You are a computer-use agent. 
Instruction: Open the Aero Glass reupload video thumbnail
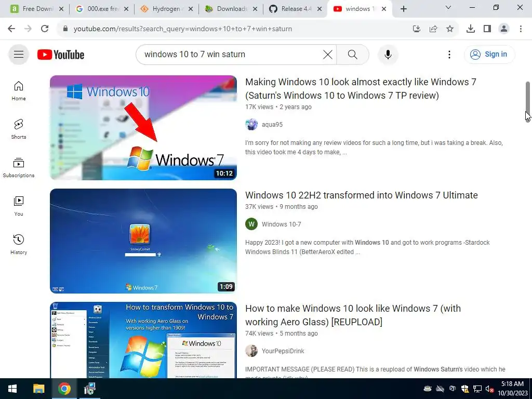143,340
